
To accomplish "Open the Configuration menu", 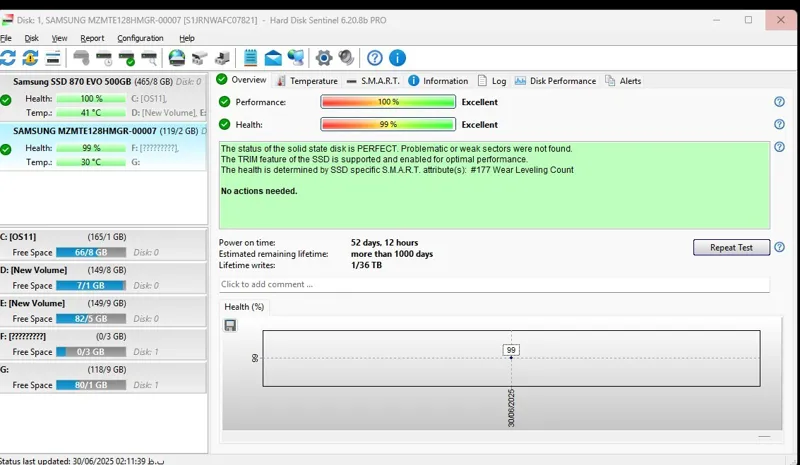I will [x=140, y=38].
